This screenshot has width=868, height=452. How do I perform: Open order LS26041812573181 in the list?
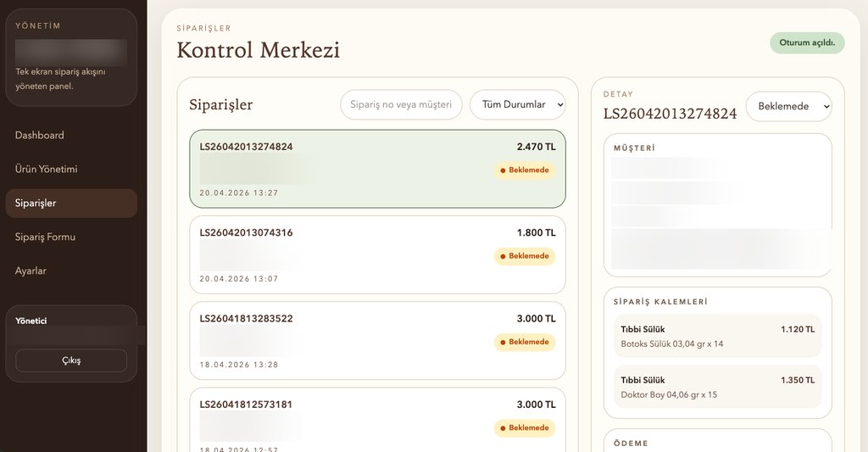[x=377, y=420]
